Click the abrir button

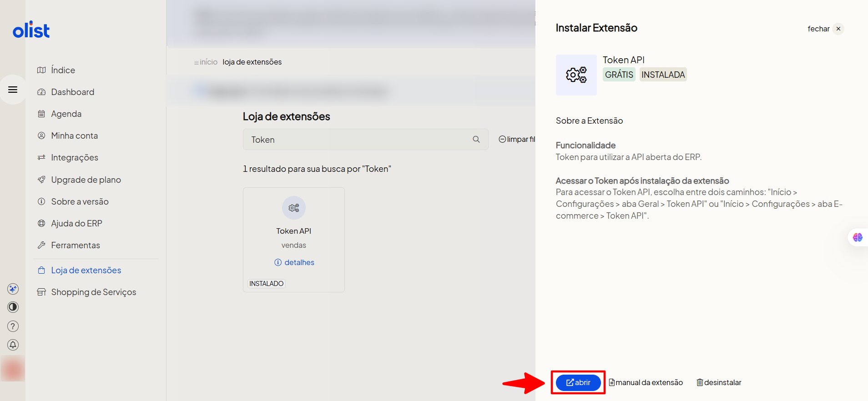point(578,382)
